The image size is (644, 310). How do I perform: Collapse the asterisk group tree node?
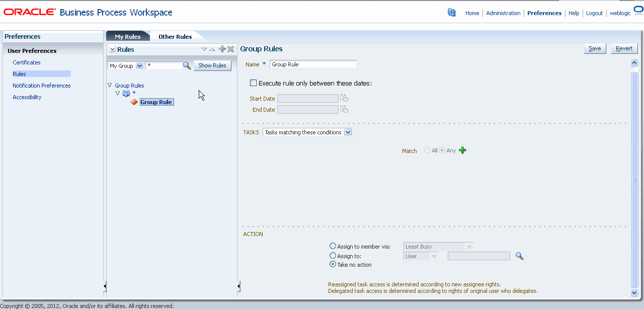click(118, 93)
